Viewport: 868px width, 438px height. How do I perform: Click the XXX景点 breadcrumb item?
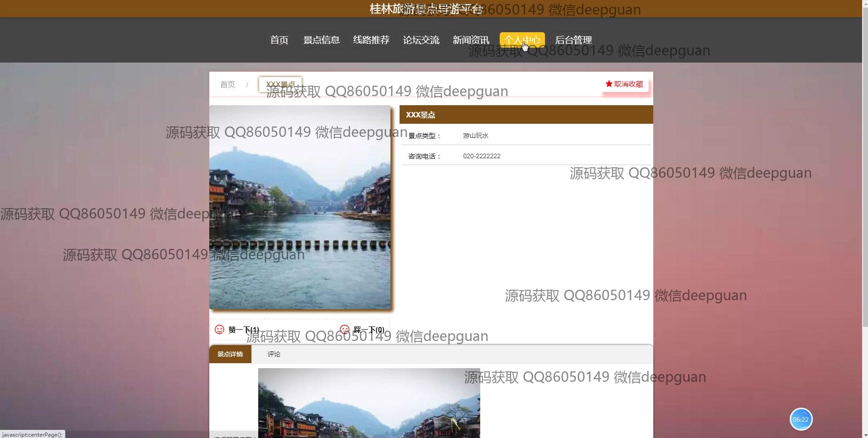coord(280,84)
